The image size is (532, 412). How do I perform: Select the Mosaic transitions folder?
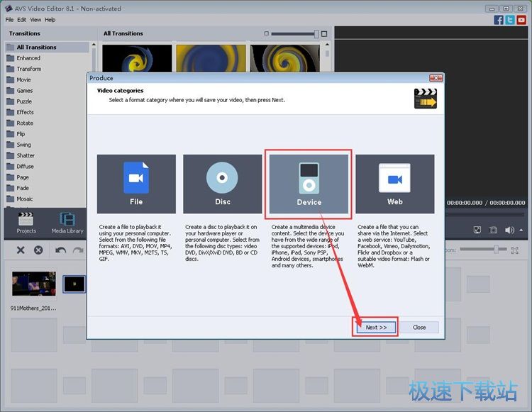click(24, 199)
